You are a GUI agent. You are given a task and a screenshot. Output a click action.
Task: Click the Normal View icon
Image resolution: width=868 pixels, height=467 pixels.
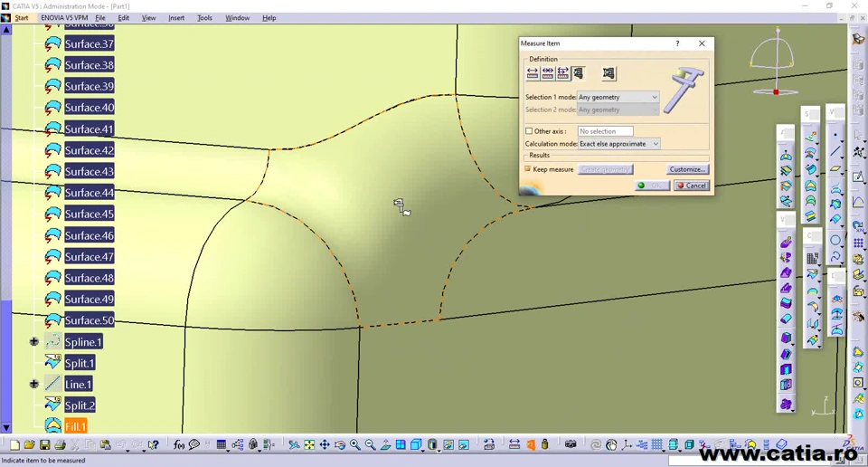coord(385,444)
